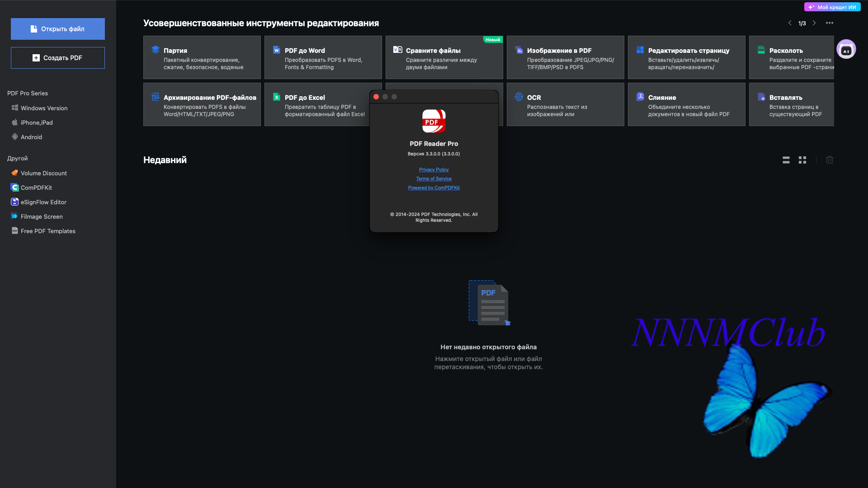Screen dimensions: 868x488
Task: Open the Split (Расколоть) tool icon
Action: (761, 50)
